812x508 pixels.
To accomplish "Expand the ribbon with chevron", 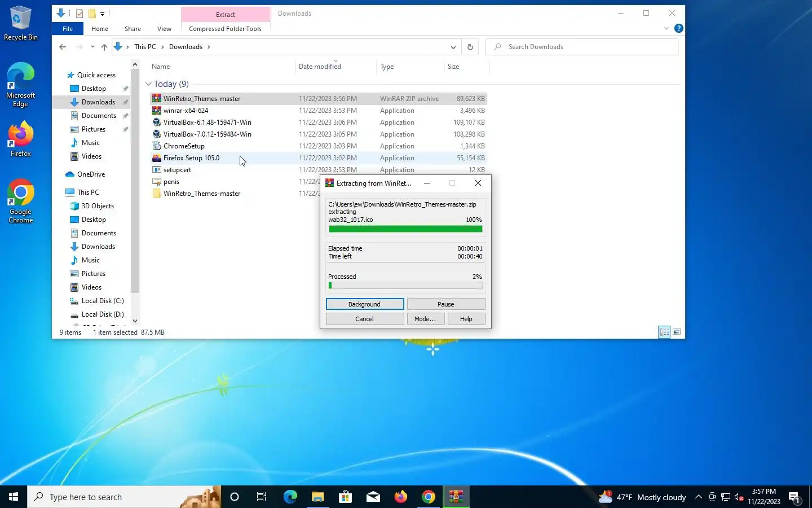I will pos(667,28).
